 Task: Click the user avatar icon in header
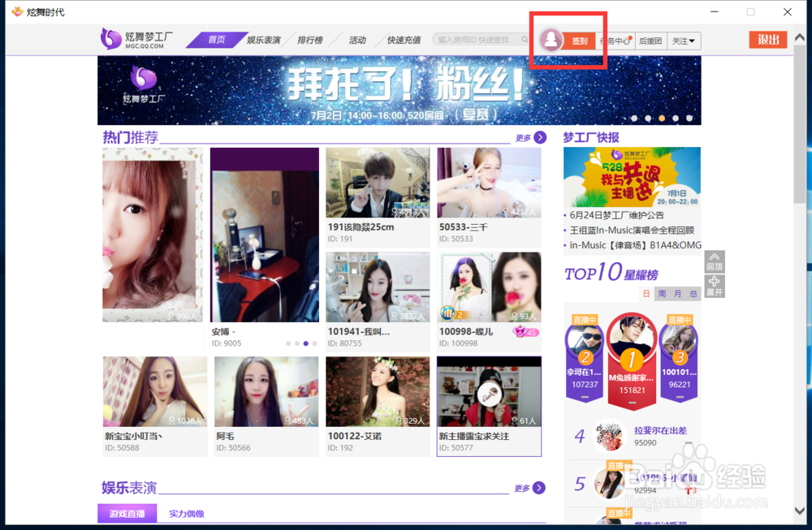(x=551, y=39)
